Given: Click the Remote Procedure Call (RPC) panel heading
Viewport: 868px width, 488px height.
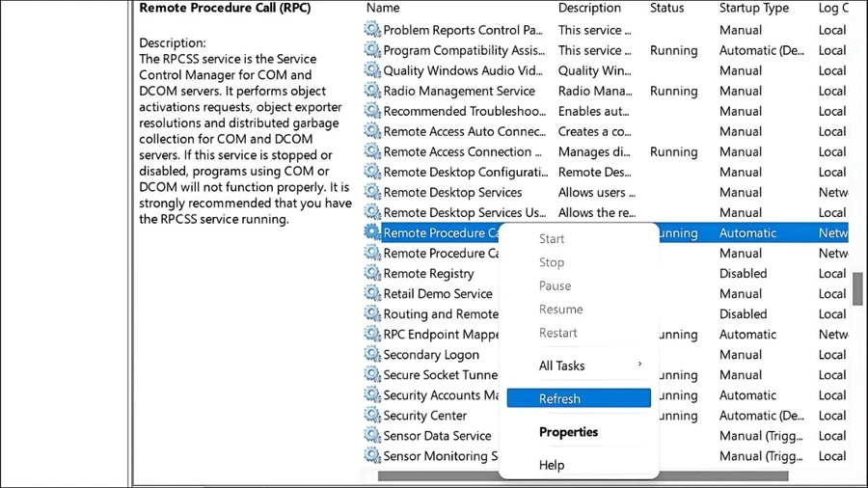Looking at the screenshot, I should (225, 8).
